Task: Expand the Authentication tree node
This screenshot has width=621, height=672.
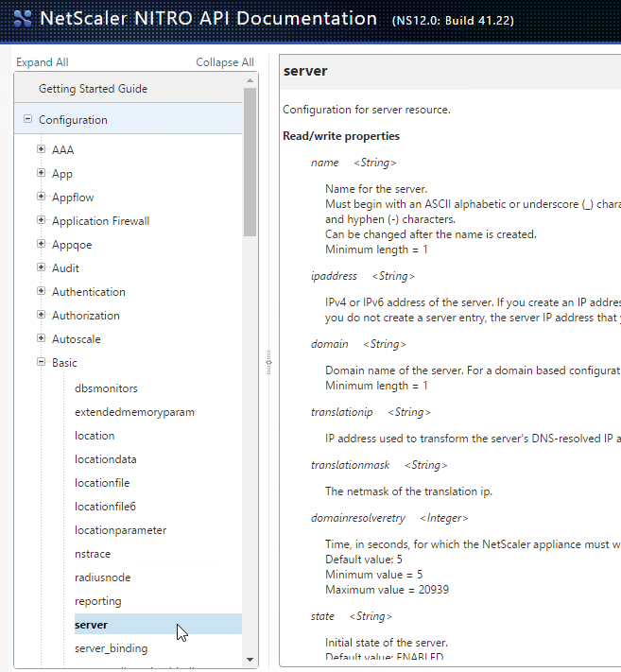Action: pos(42,291)
